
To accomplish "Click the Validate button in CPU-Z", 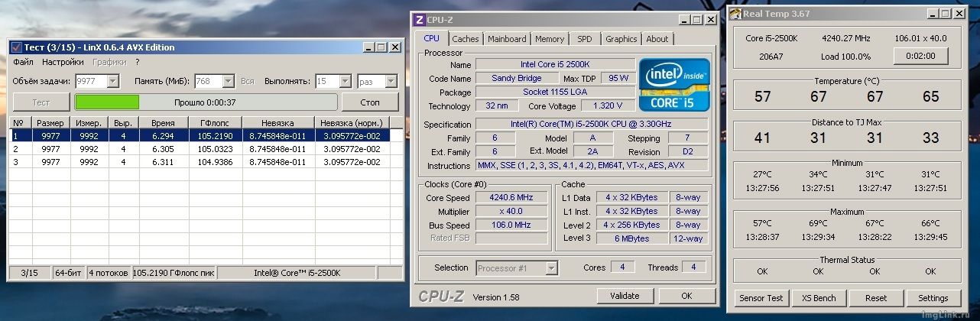I will (x=625, y=295).
